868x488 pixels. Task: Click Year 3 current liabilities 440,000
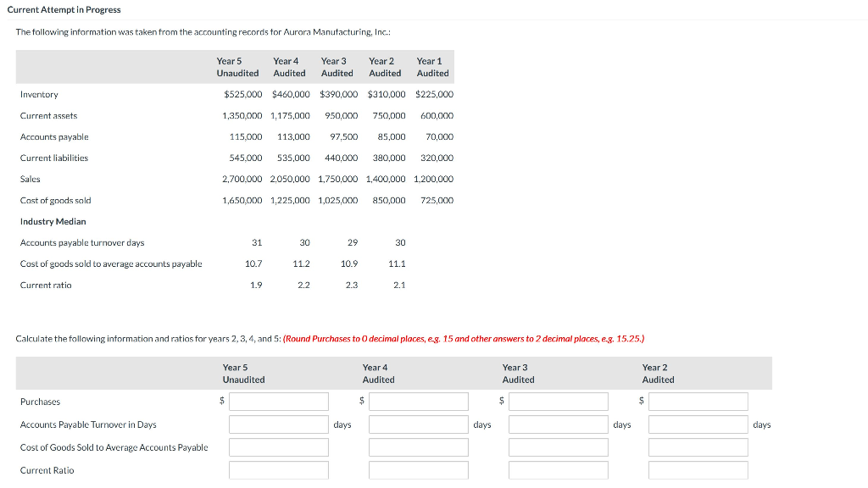click(341, 158)
